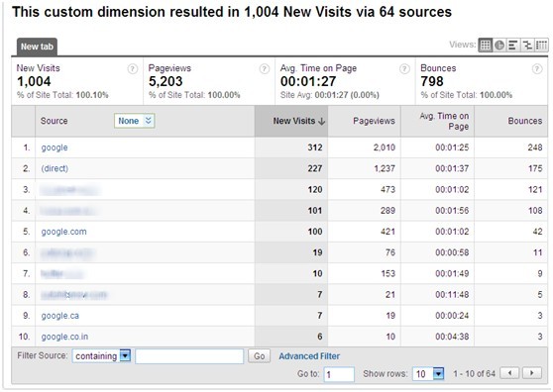Go to previous page of results
Viewport: 553px width, 392px height.
[x=509, y=373]
